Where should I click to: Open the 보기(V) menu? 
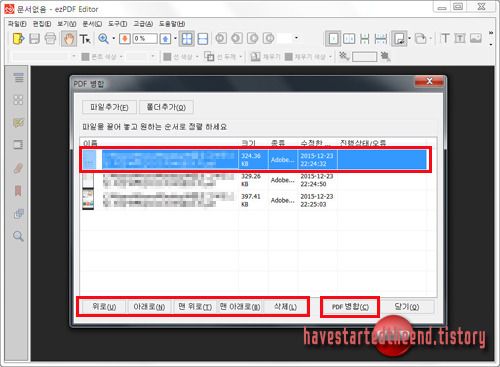67,24
